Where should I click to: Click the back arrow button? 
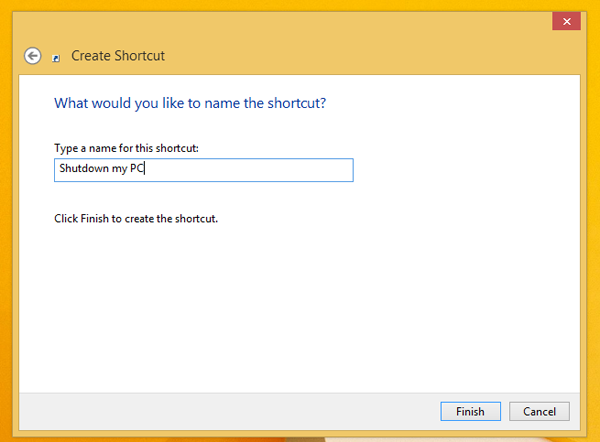click(33, 56)
